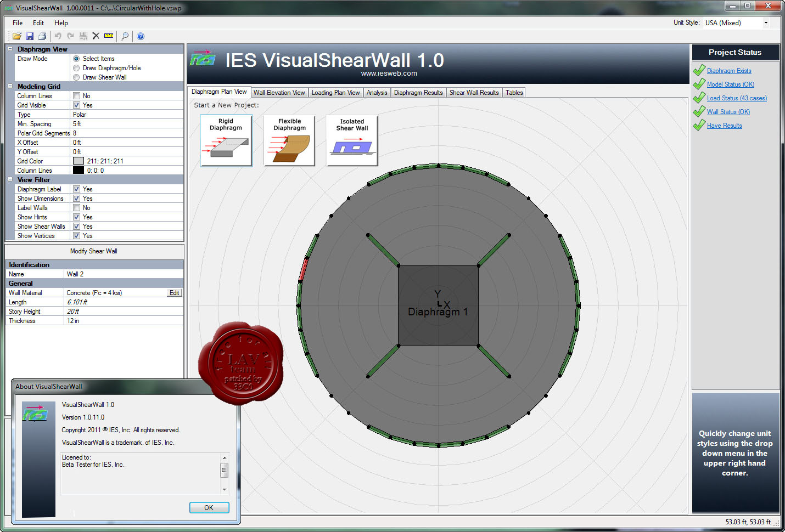Click the green check beside Diaphragm Exists

point(699,70)
